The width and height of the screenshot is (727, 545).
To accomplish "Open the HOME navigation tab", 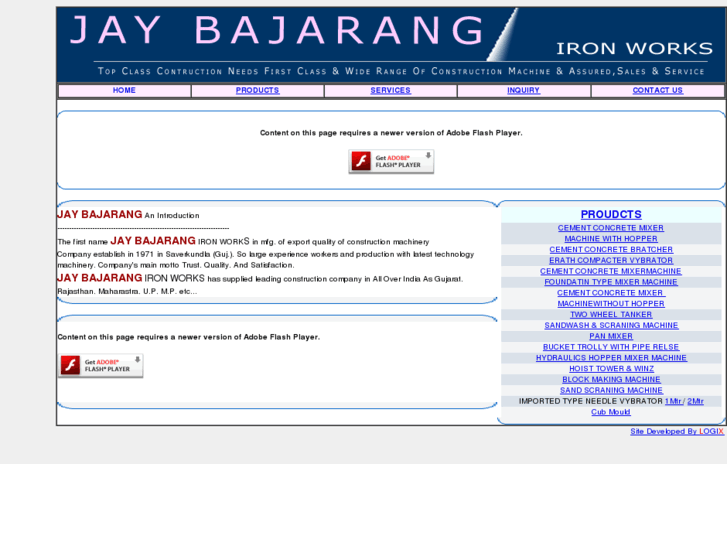I will (x=124, y=90).
